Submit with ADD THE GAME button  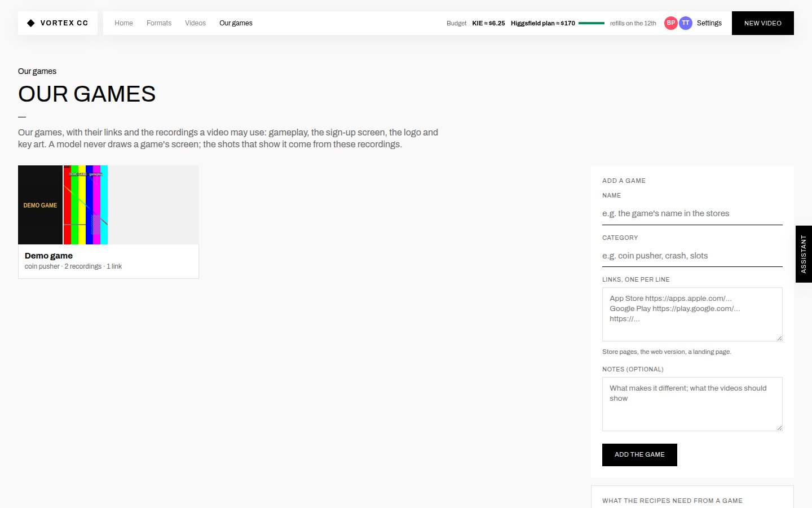coord(639,455)
